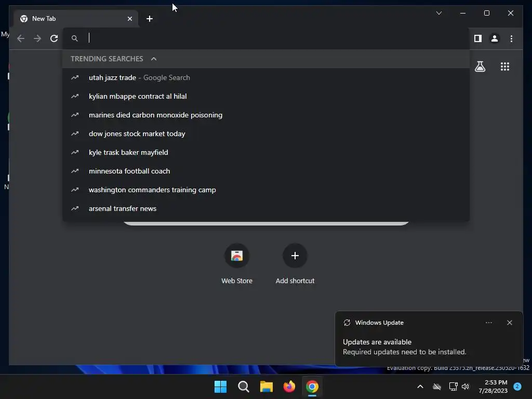
Task: Click the OneDrive tray icon
Action: click(x=437, y=387)
